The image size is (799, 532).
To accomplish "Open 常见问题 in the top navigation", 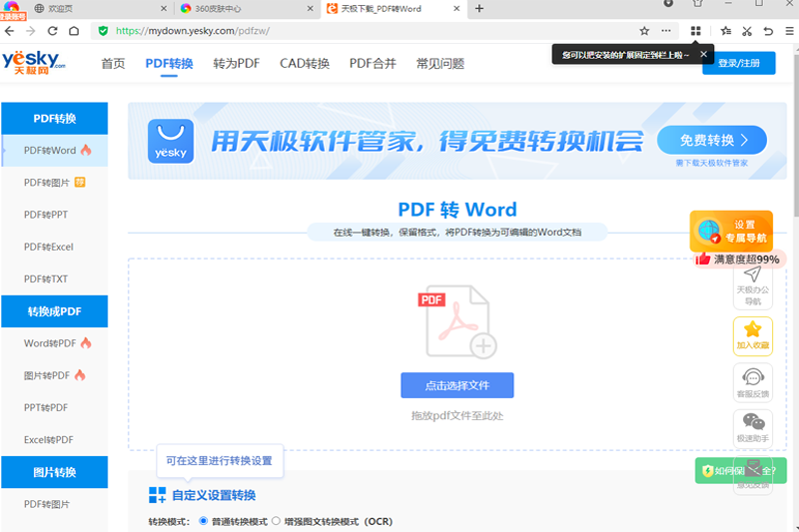I will (x=440, y=64).
